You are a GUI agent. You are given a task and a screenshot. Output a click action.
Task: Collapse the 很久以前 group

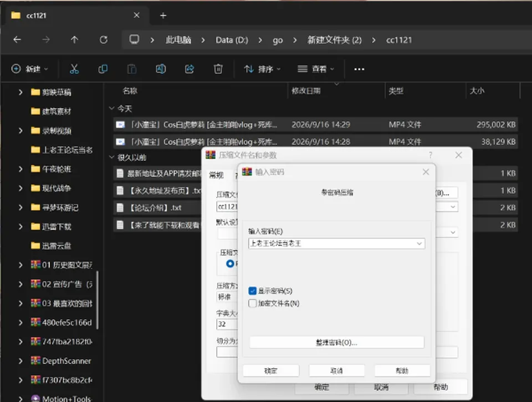coord(111,157)
